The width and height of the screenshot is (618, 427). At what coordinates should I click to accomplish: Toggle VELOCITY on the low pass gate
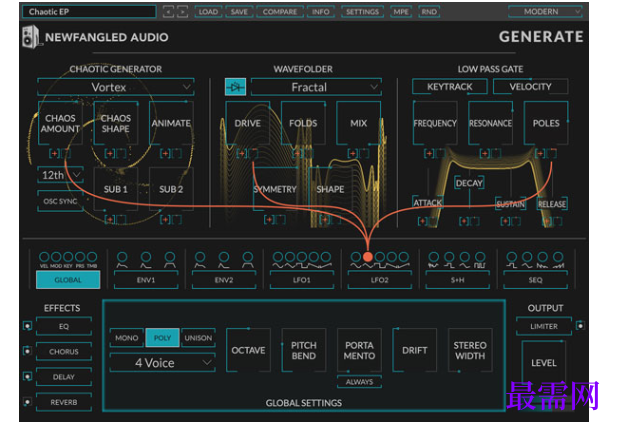click(x=531, y=87)
